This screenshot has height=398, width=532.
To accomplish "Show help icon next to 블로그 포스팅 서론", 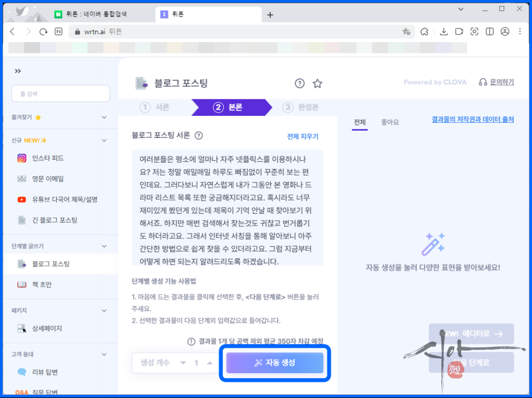I will (x=199, y=136).
